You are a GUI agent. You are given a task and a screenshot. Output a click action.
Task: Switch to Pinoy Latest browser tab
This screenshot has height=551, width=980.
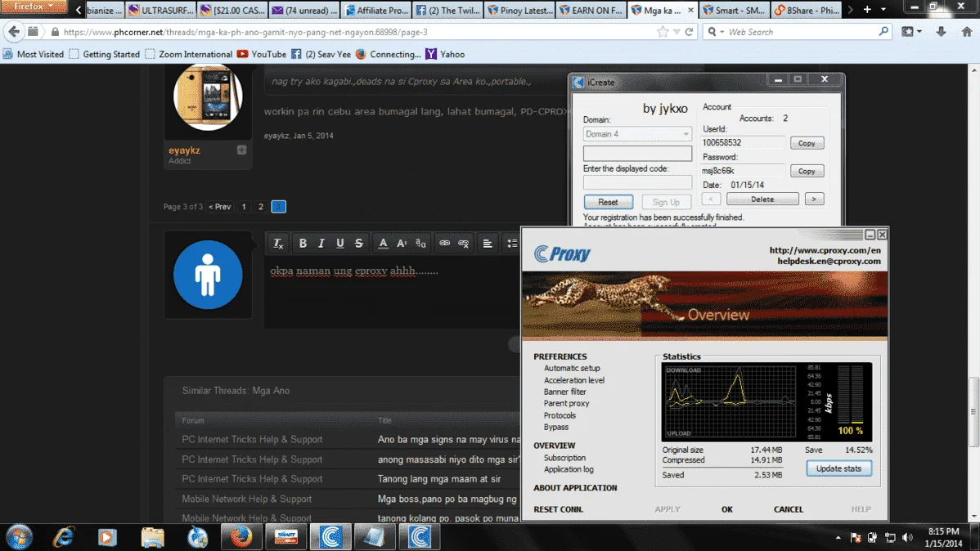click(x=520, y=10)
